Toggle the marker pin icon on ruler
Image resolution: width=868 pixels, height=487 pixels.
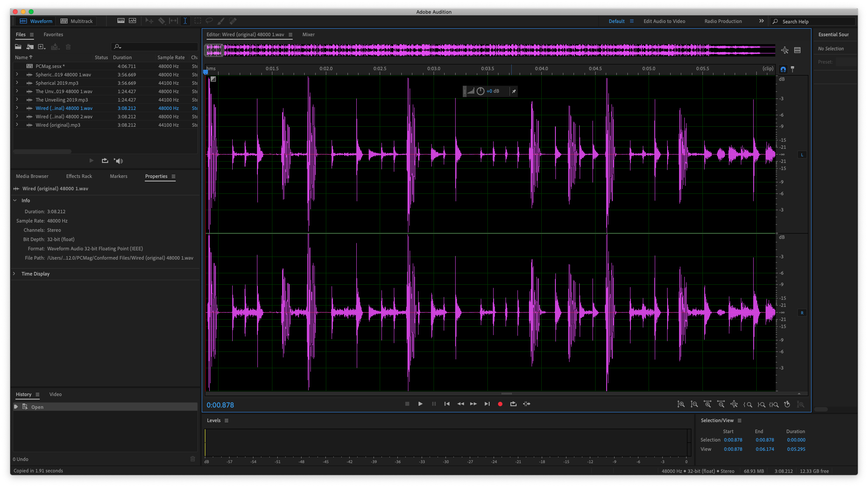click(x=793, y=69)
